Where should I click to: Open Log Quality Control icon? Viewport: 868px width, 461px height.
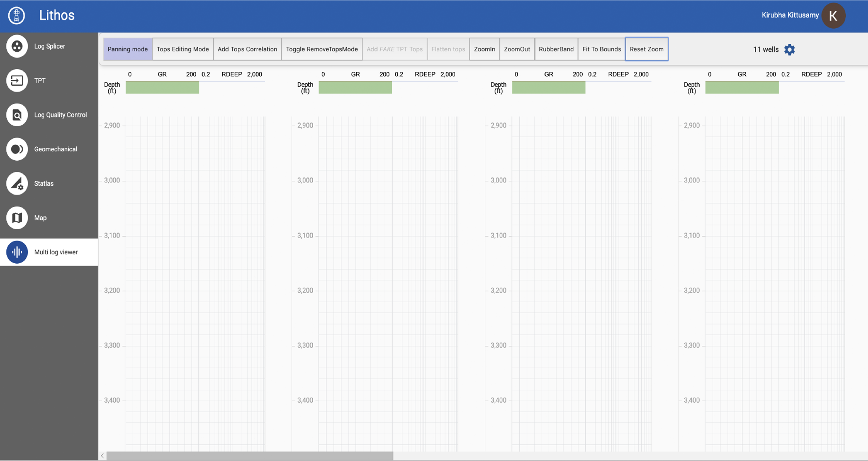tap(17, 115)
